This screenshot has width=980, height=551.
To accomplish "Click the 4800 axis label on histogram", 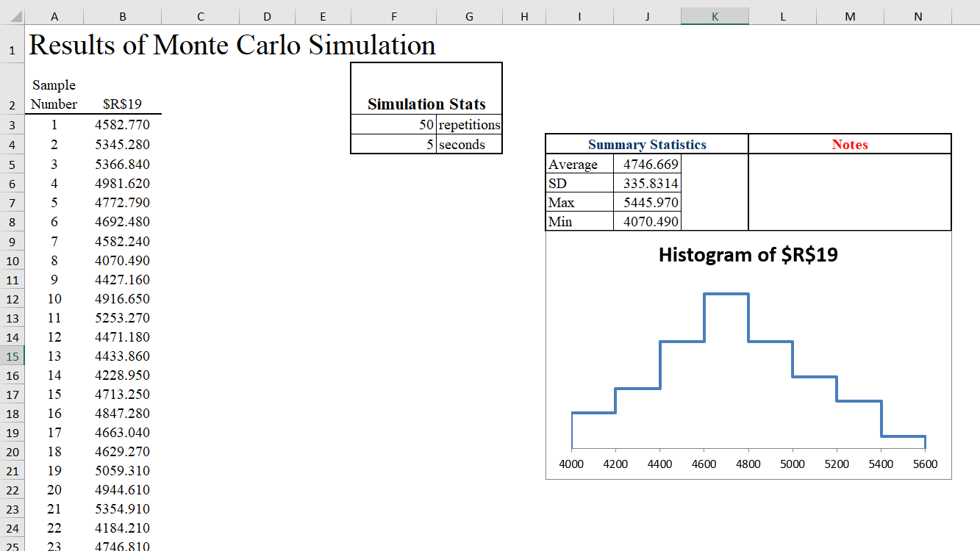I will click(748, 464).
